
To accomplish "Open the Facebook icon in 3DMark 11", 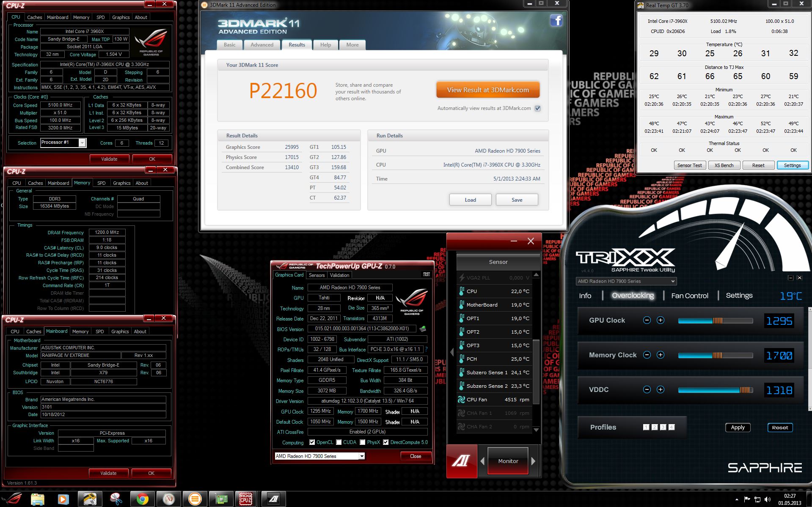I will pos(556,20).
